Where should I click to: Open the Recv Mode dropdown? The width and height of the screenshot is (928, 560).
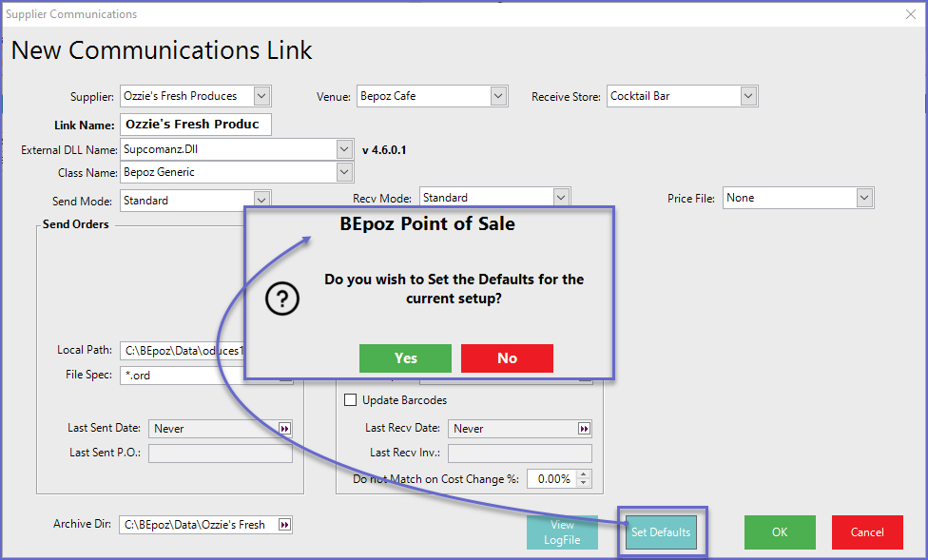click(x=561, y=197)
